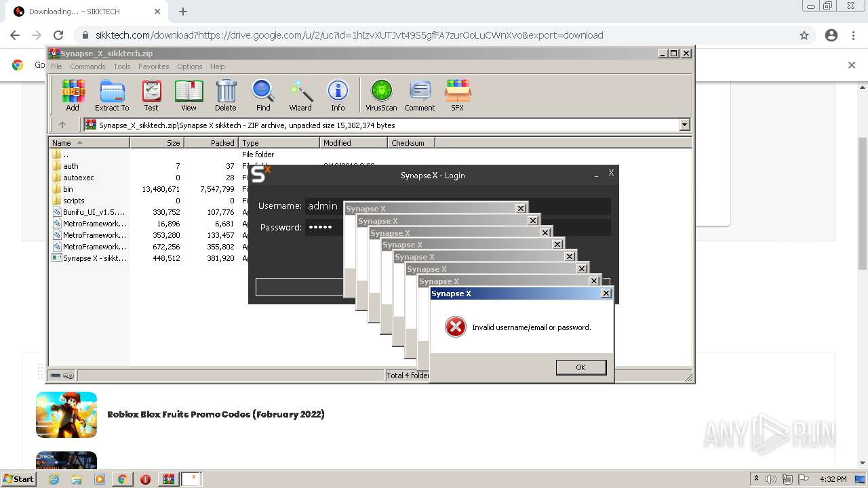Open WinRAR Commands menu
The height and width of the screenshot is (488, 868).
coord(87,66)
